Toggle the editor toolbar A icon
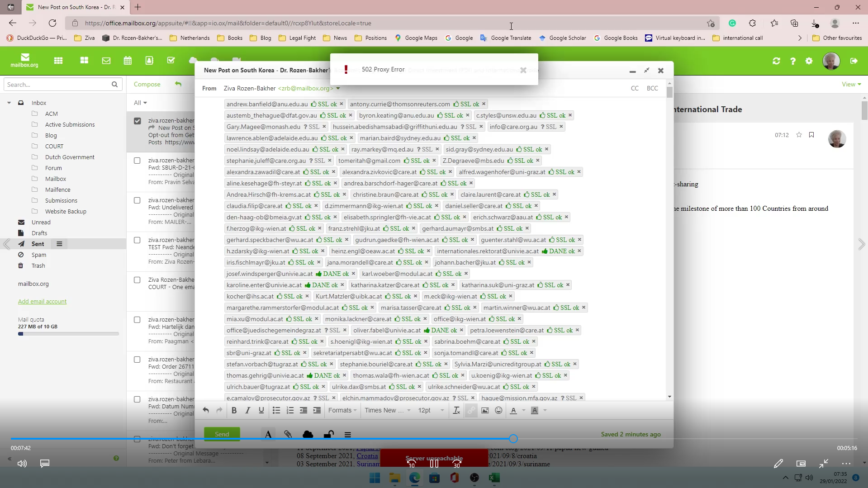 pos(268,434)
